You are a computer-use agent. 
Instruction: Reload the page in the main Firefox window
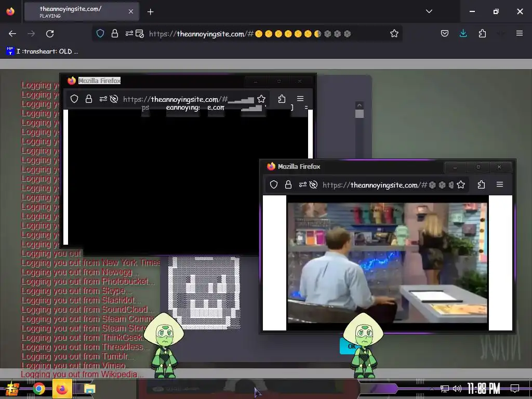click(50, 34)
